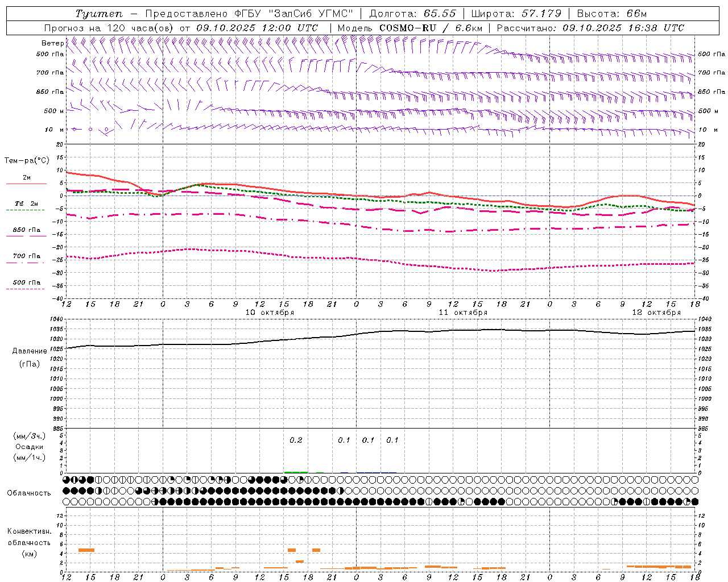Click the station name Tyumen in the header

tap(99, 14)
